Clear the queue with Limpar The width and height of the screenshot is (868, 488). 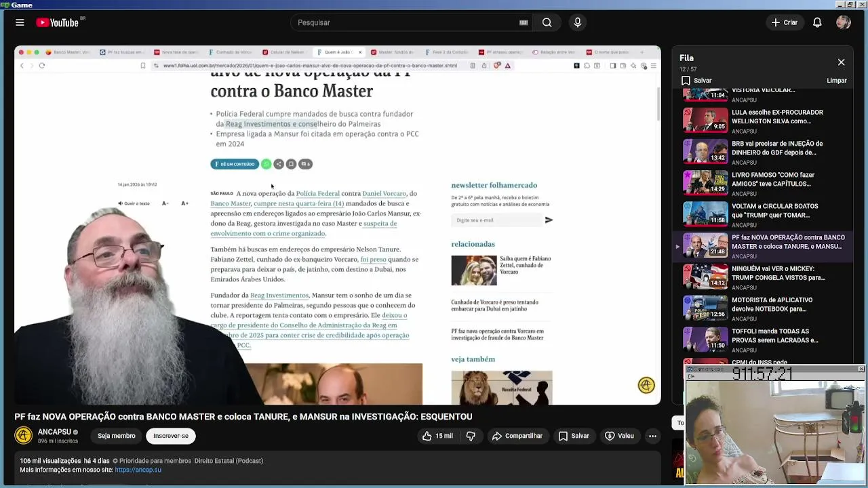click(837, 81)
